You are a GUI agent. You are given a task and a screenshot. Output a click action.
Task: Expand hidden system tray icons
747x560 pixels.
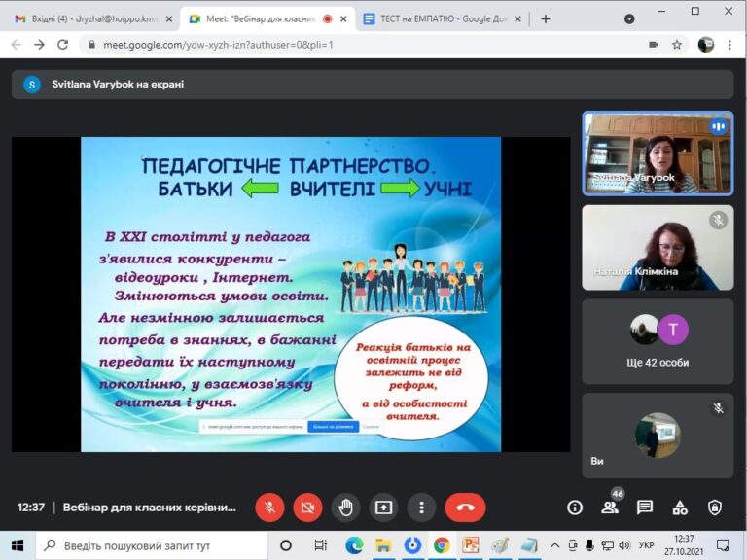pyautogui.click(x=554, y=545)
